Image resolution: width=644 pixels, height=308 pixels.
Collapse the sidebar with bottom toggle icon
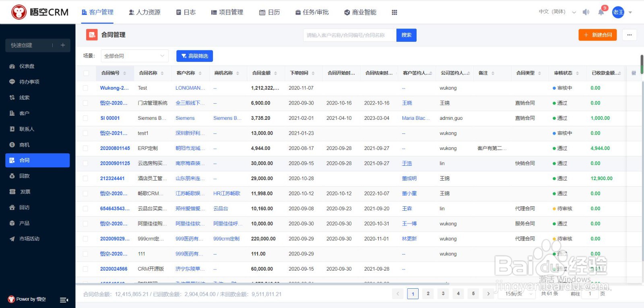tap(64, 300)
